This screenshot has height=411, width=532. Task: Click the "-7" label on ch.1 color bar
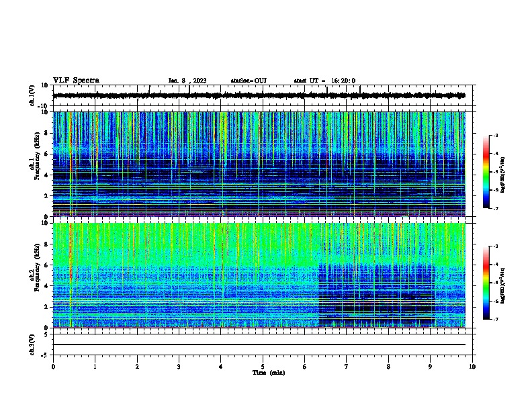click(495, 208)
